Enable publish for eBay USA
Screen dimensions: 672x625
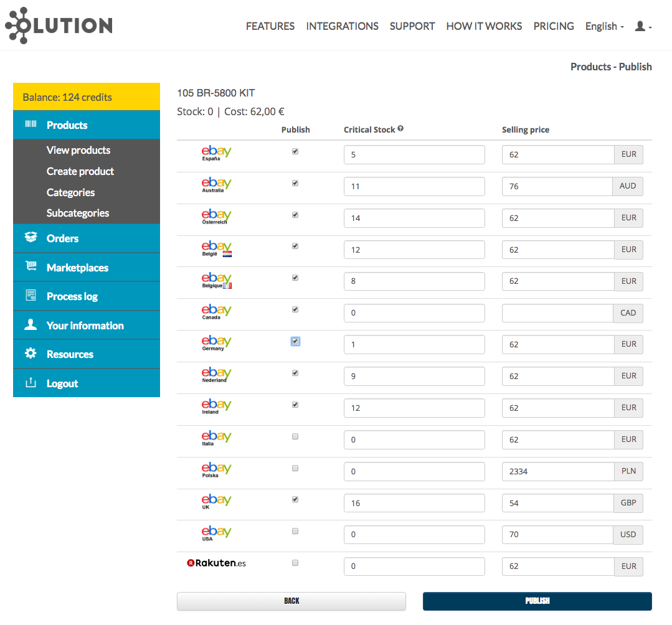click(x=295, y=531)
